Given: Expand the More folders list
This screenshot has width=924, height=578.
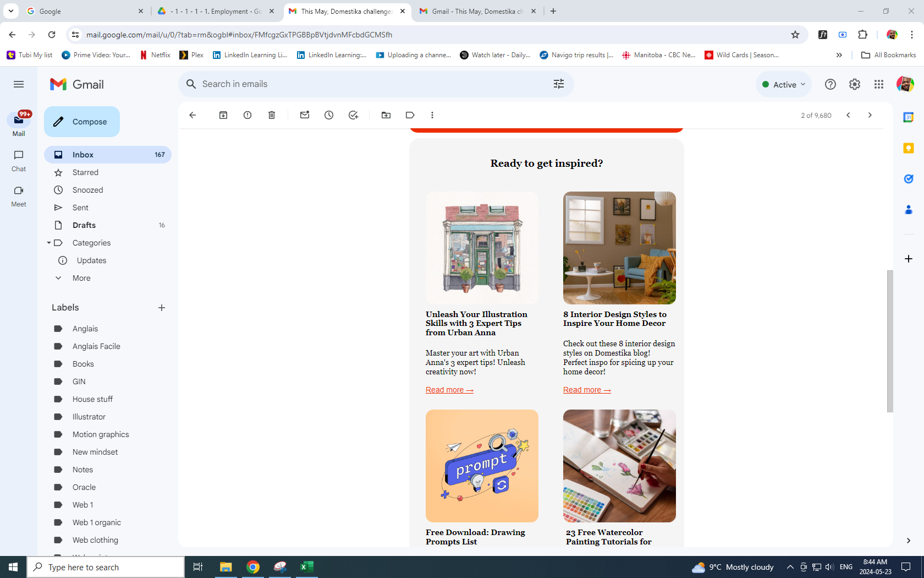Looking at the screenshot, I should [x=81, y=278].
